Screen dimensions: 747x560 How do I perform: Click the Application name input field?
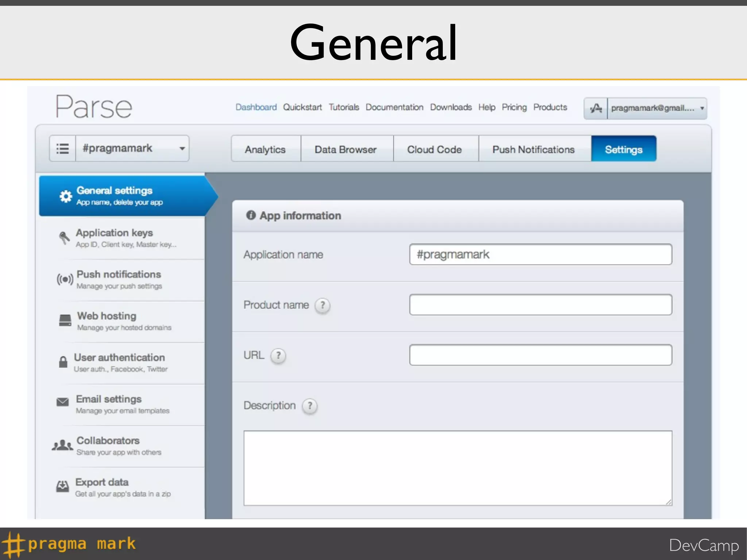point(541,254)
